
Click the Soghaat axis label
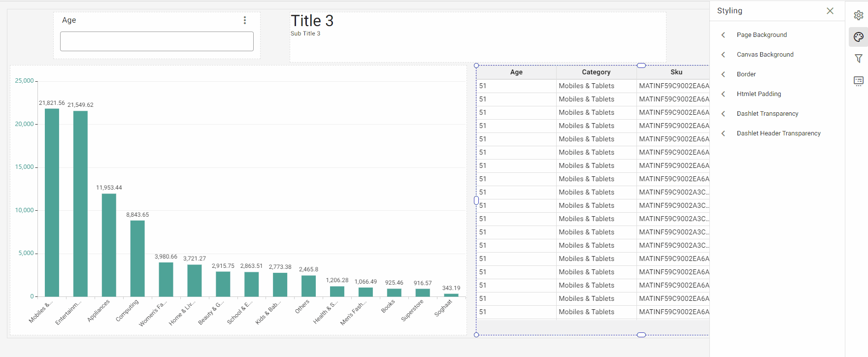443,308
